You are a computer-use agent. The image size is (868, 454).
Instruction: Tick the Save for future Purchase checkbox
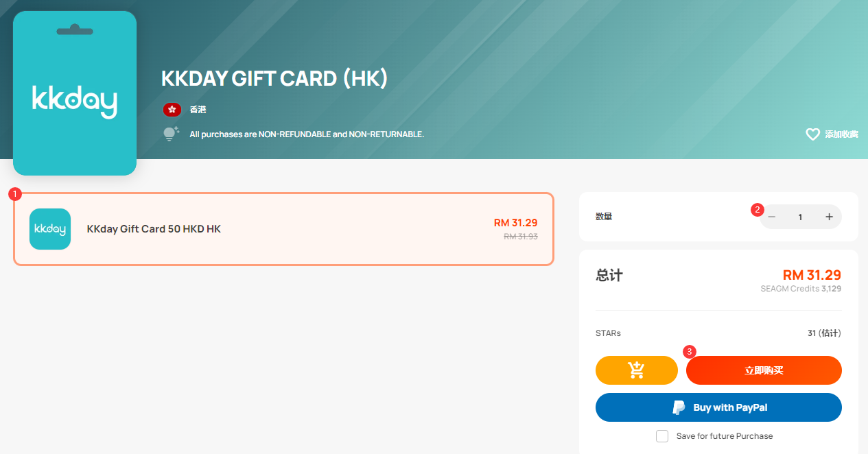pyautogui.click(x=662, y=436)
